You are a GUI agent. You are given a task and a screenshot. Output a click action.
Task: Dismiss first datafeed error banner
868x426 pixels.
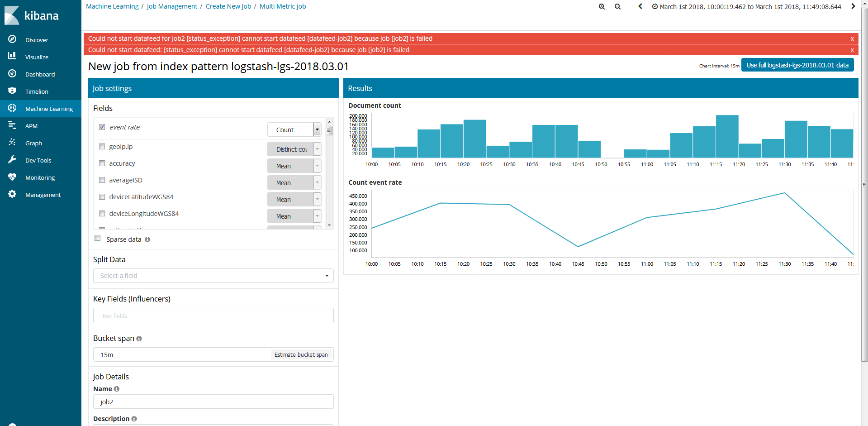852,39
